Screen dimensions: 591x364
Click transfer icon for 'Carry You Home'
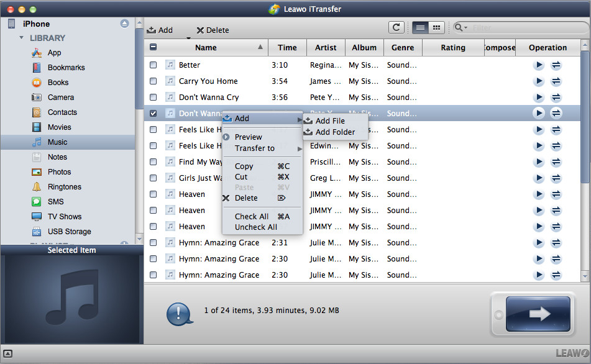pyautogui.click(x=556, y=81)
